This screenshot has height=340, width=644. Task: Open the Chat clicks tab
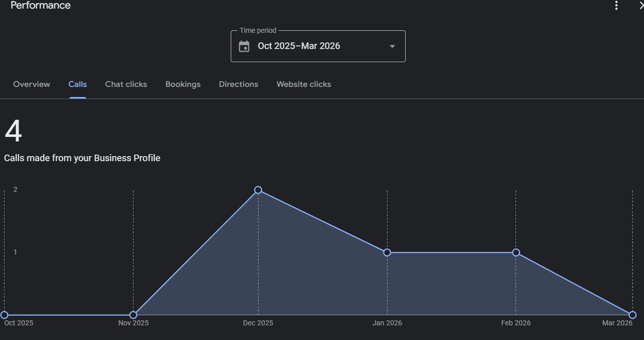(x=126, y=84)
